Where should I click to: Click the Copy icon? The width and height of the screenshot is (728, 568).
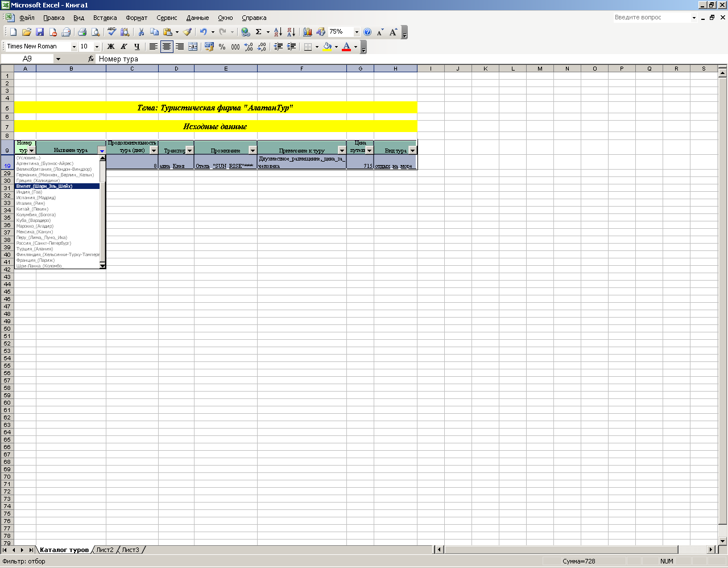(154, 32)
